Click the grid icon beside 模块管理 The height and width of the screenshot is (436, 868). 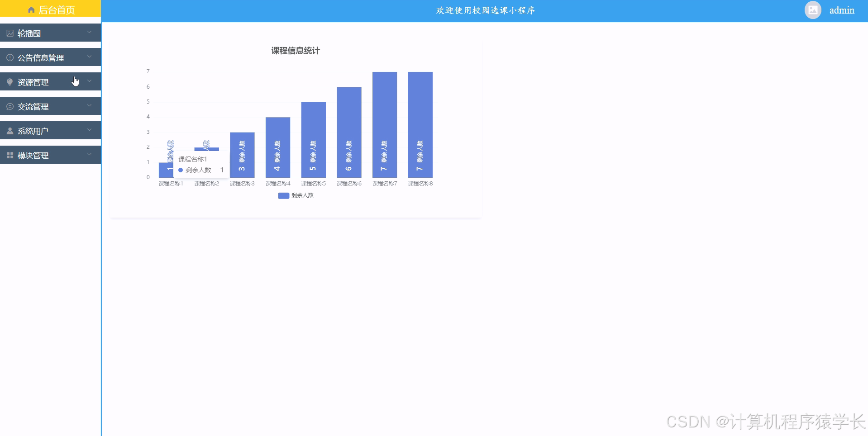(10, 156)
